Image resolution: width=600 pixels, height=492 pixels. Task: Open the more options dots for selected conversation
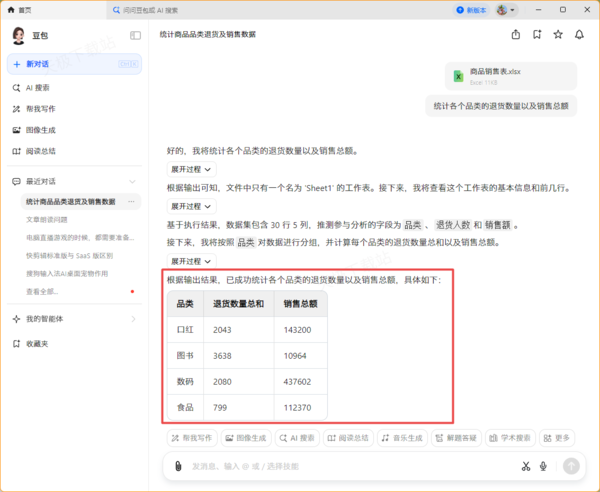coord(131,202)
